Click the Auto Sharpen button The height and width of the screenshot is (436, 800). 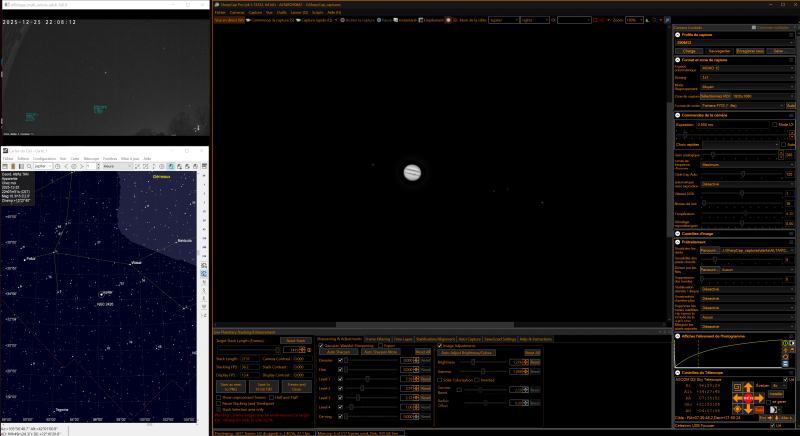[x=338, y=352]
